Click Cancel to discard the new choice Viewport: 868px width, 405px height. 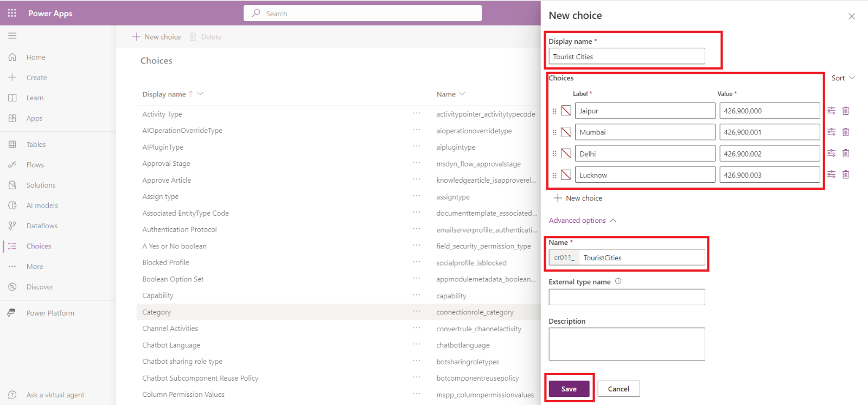click(618, 389)
